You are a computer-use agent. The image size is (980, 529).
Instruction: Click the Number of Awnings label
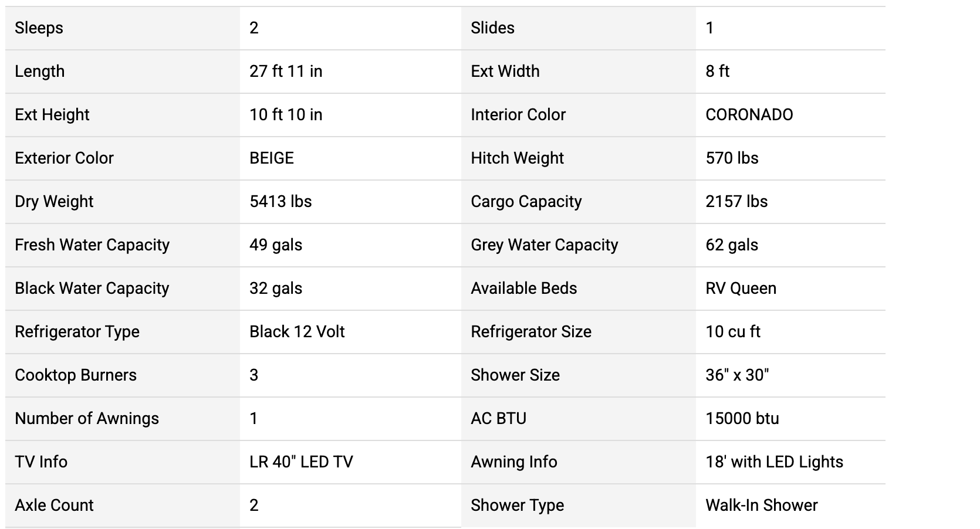pyautogui.click(x=87, y=419)
